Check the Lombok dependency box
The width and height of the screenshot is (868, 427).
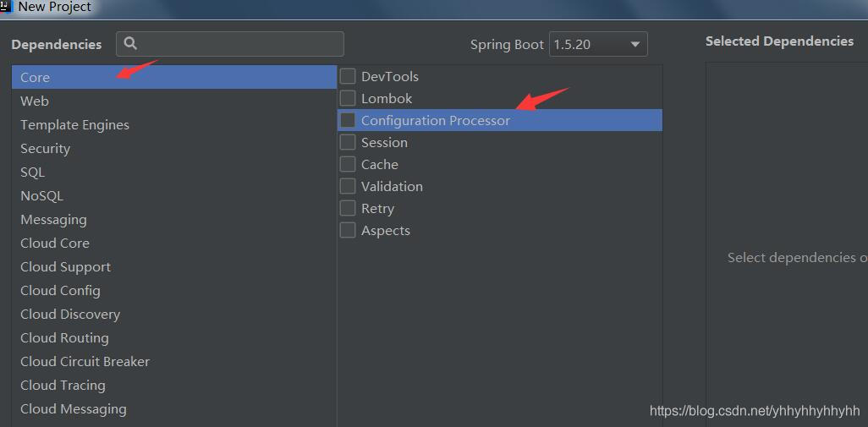click(x=348, y=98)
